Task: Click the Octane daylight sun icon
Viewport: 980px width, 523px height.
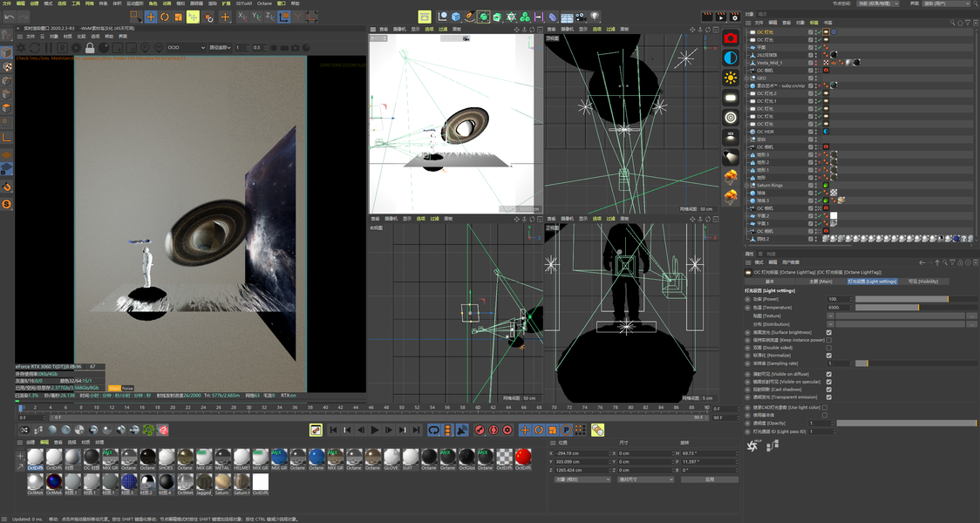Action: (731, 78)
